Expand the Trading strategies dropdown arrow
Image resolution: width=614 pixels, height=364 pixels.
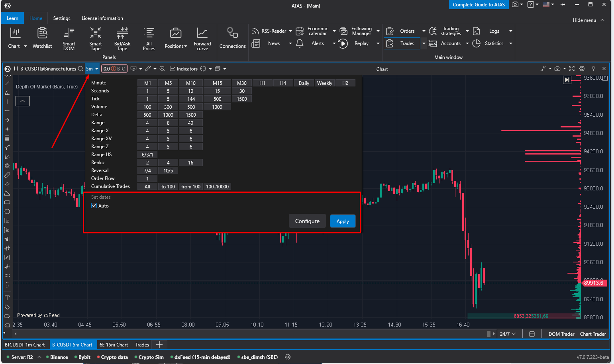pyautogui.click(x=467, y=31)
